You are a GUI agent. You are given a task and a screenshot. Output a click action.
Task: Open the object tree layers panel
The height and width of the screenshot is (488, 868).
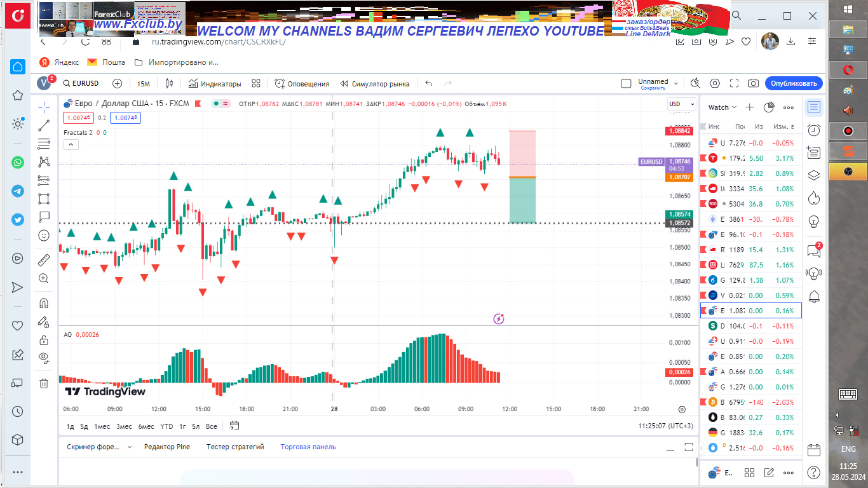pyautogui.click(x=813, y=175)
